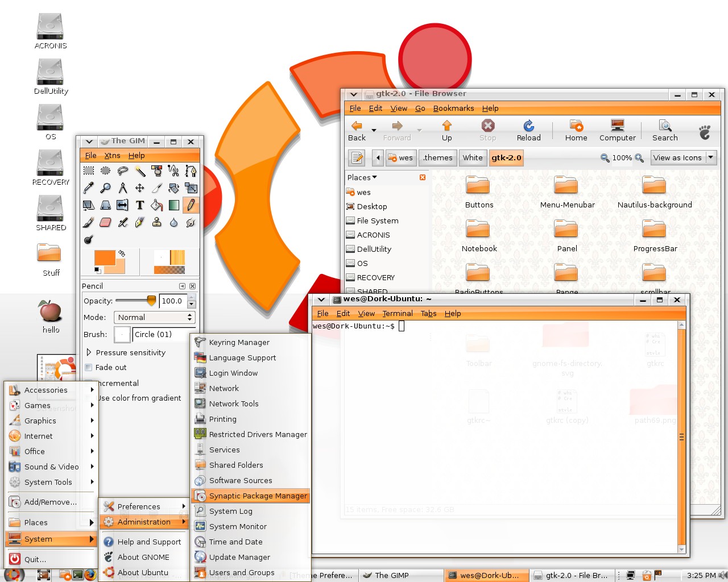
Task: Select the Fuzzy Select magic wand tool
Action: [x=140, y=171]
